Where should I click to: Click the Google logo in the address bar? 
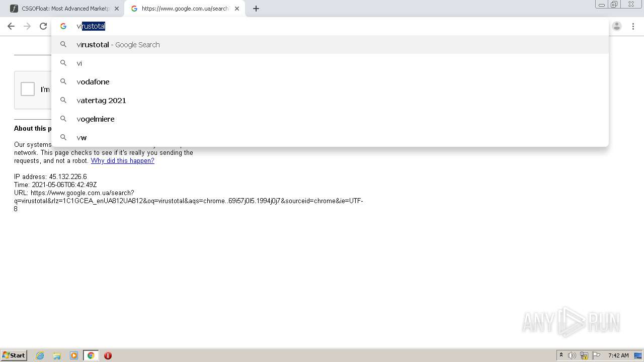(63, 26)
